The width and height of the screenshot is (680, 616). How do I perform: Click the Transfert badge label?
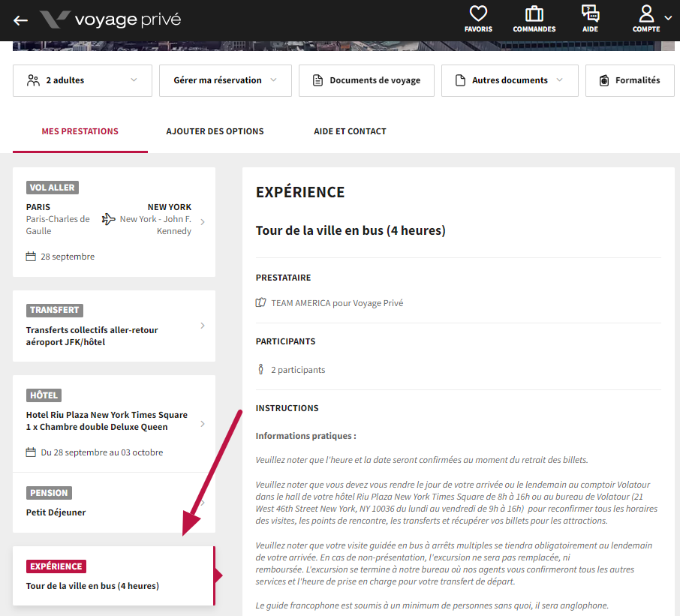(x=54, y=310)
